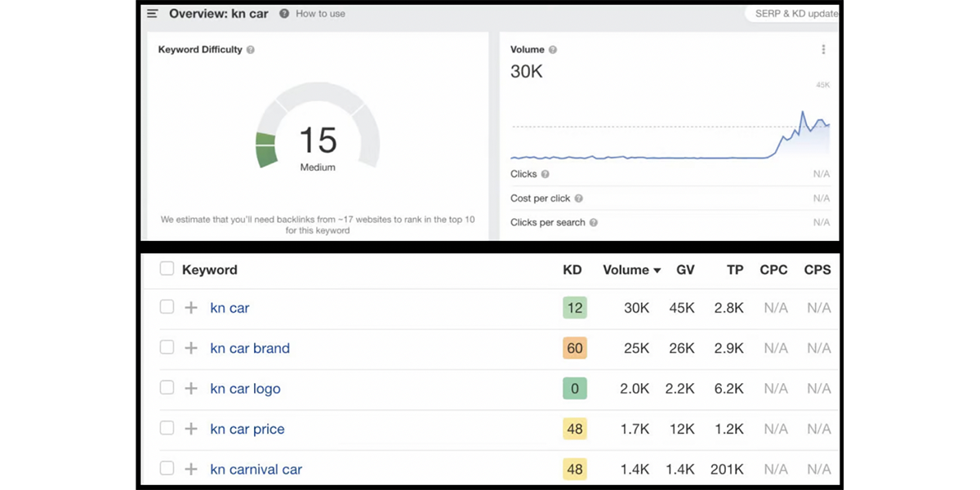Click the help icon next to Clicks
Image resolution: width=980 pixels, height=490 pixels.
point(546,174)
